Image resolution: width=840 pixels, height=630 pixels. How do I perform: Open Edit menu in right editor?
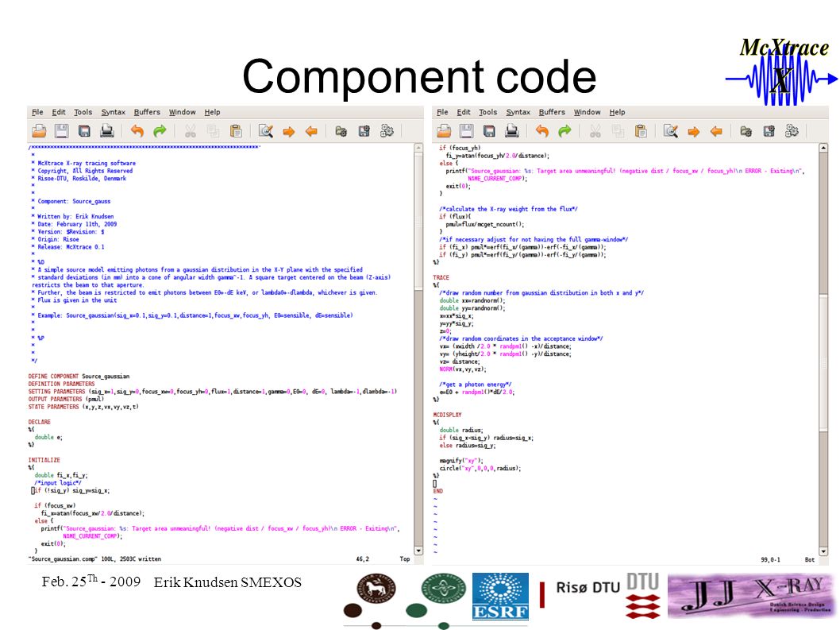click(x=464, y=112)
